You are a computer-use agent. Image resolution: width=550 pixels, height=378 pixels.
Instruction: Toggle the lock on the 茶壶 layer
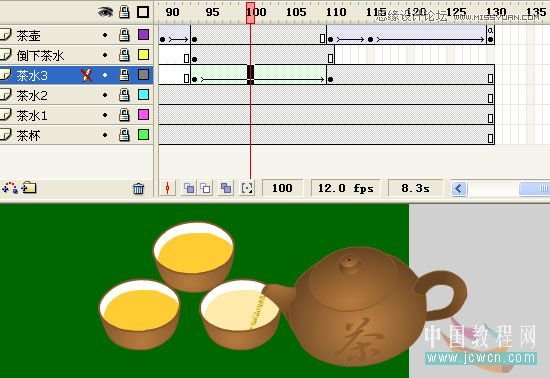[124, 35]
